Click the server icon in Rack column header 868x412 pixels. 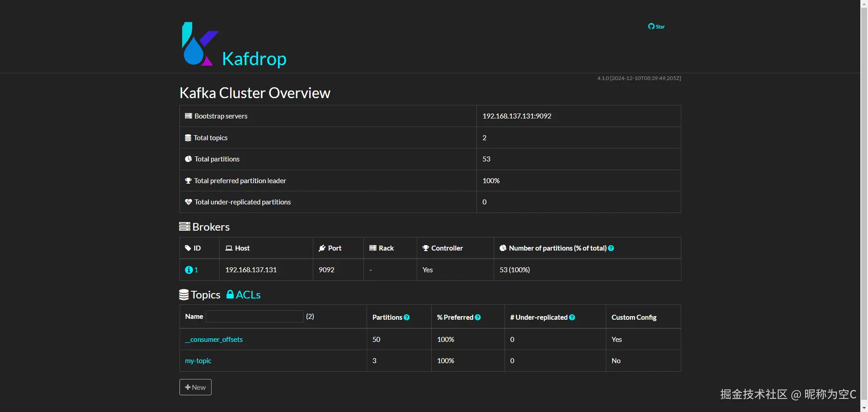373,248
